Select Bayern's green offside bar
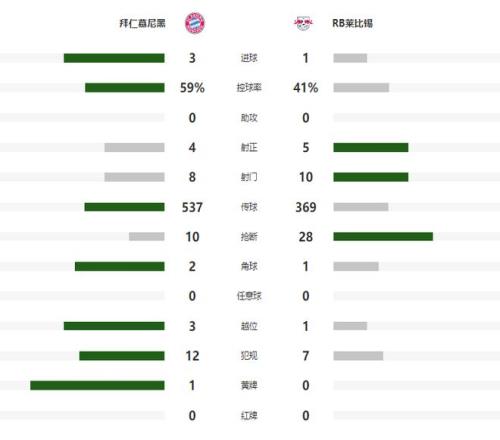The image size is (500, 440). coord(114,326)
